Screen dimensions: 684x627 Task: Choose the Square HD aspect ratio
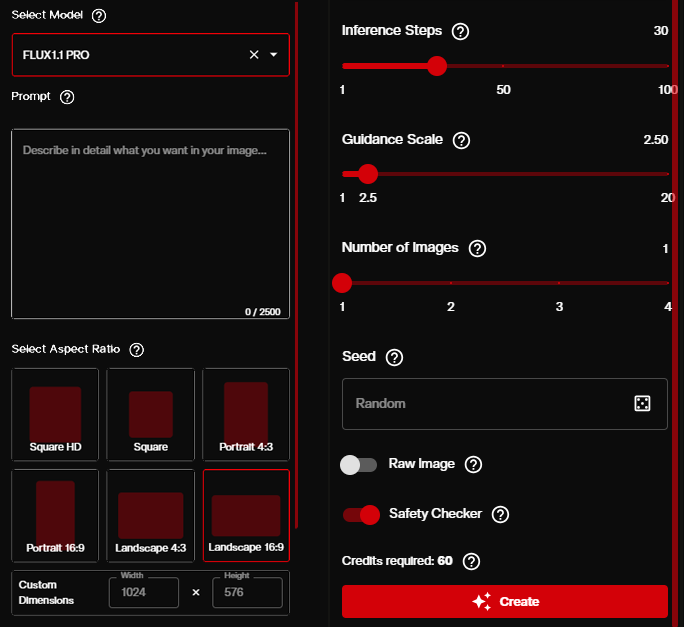(x=55, y=414)
